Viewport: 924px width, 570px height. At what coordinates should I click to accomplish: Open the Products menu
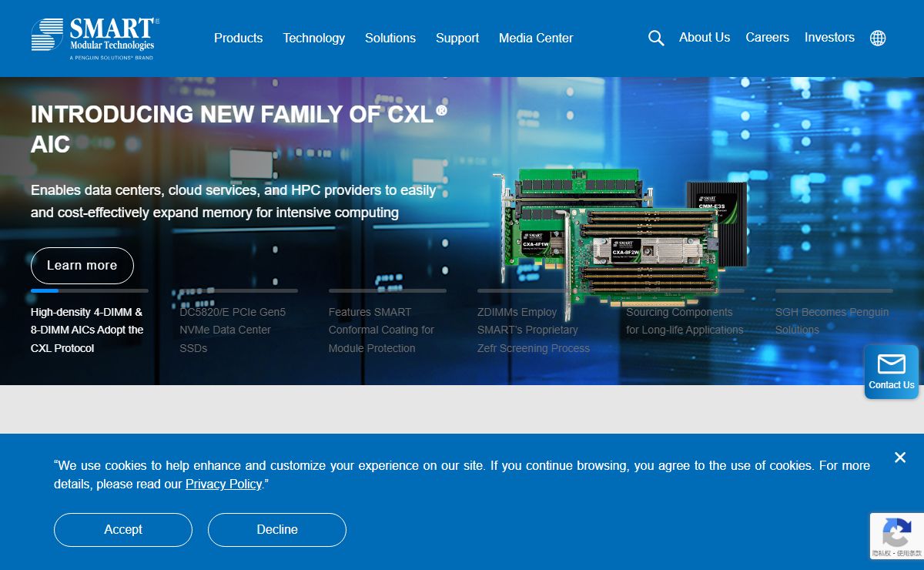click(238, 38)
